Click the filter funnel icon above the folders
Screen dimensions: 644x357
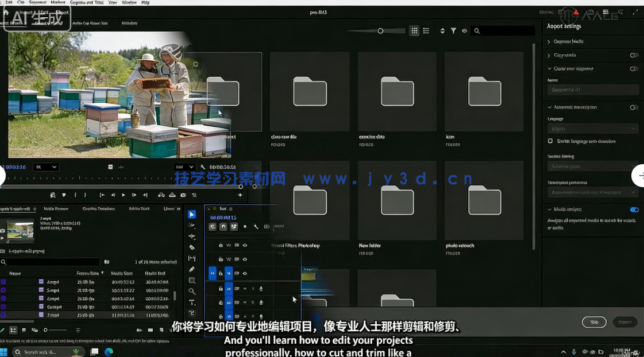(453, 30)
